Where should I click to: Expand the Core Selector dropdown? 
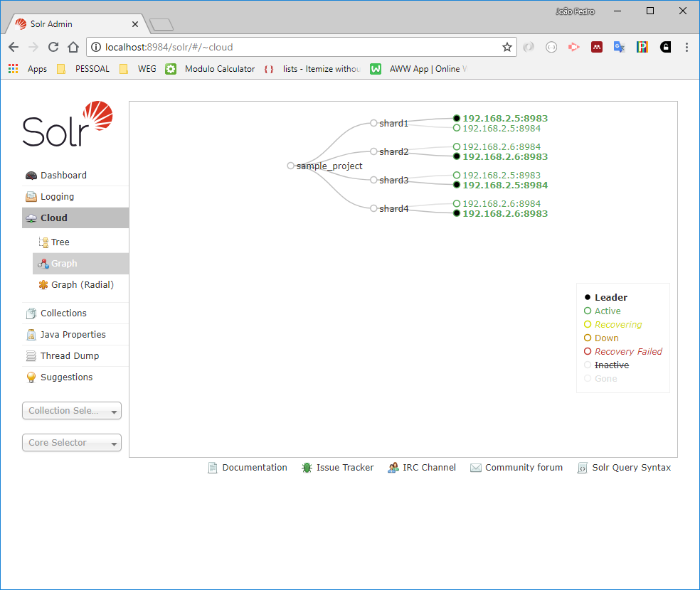point(72,443)
